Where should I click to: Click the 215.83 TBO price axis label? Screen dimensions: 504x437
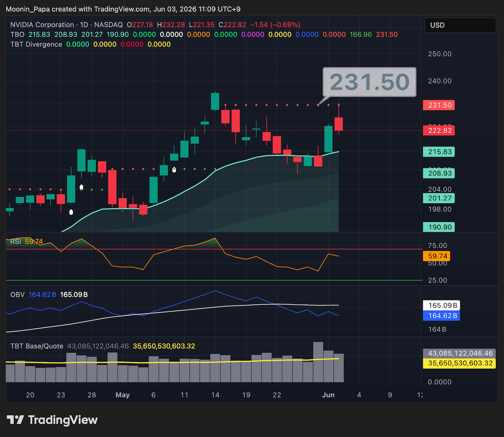tap(439, 152)
